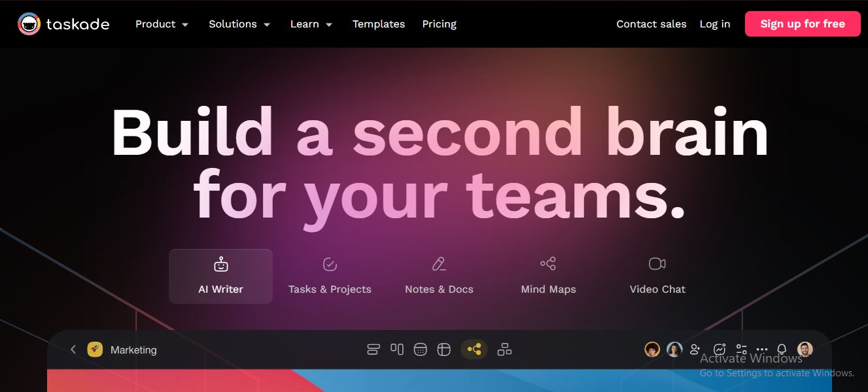Open the calendar view icon
Image resolution: width=868 pixels, height=392 pixels.
[421, 350]
